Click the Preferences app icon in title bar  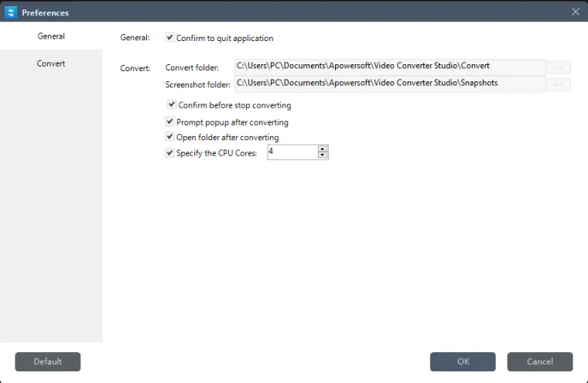(11, 12)
